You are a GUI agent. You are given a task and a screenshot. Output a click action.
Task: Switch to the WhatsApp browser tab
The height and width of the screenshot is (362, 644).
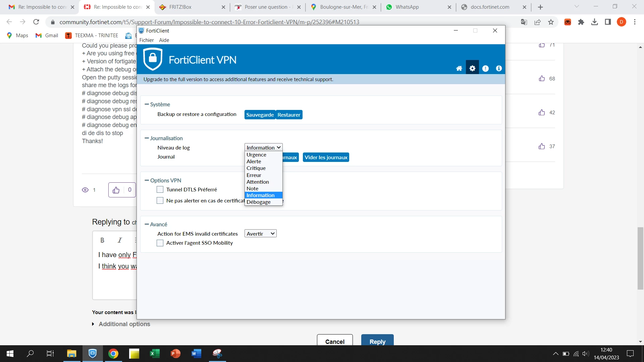click(418, 7)
